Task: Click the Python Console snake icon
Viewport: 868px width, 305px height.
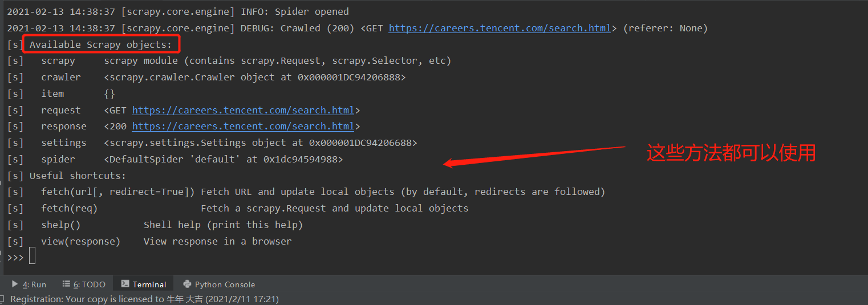Action: click(x=187, y=284)
